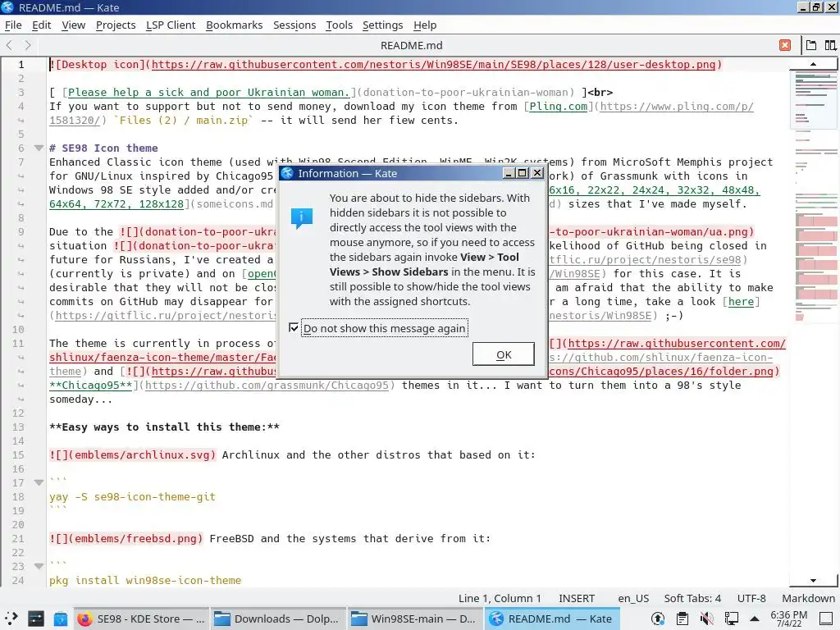Collapse the code block fold at line 23
The height and width of the screenshot is (630, 840).
pyautogui.click(x=39, y=566)
